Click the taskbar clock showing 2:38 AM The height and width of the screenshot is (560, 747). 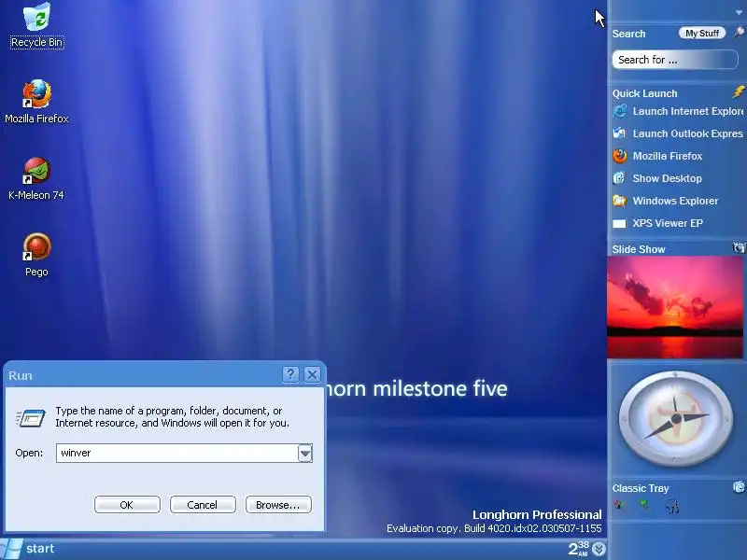pyautogui.click(x=579, y=549)
